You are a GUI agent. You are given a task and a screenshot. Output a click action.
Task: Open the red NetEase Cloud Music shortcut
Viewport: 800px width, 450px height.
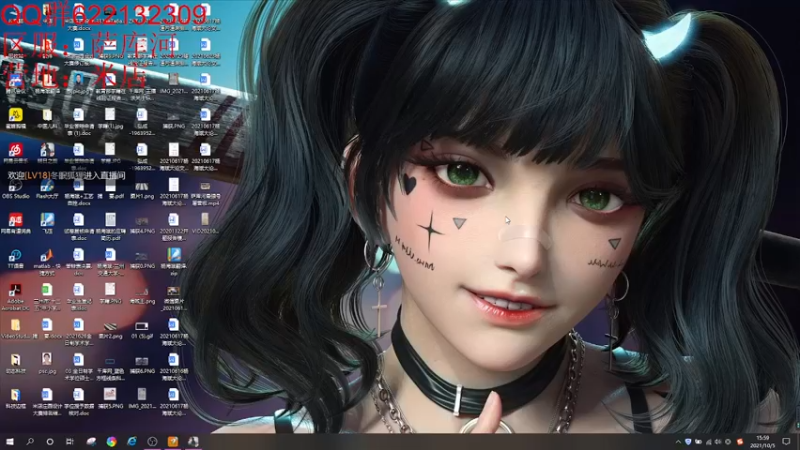pyautogui.click(x=15, y=153)
